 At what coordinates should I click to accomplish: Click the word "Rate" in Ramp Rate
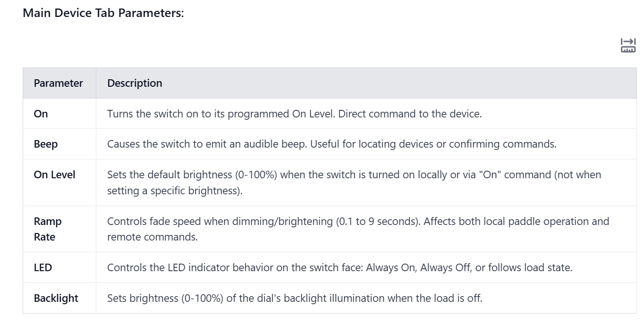(44, 237)
